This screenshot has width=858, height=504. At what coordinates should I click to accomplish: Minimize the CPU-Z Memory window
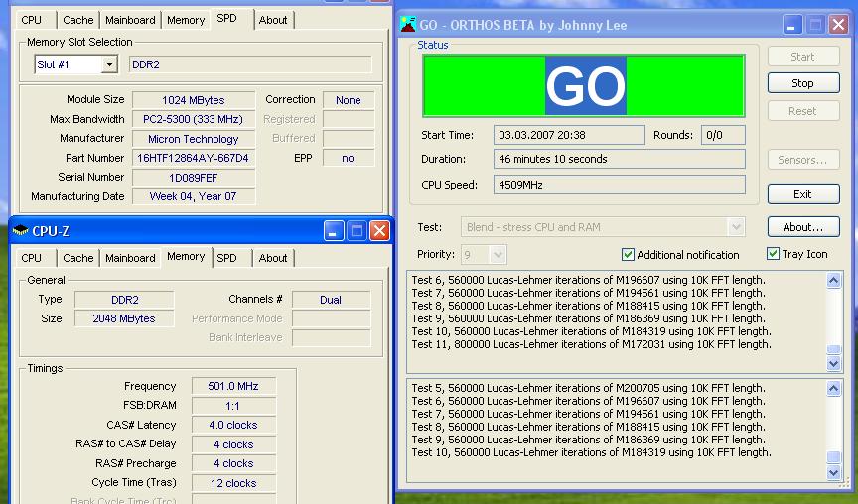(x=334, y=231)
